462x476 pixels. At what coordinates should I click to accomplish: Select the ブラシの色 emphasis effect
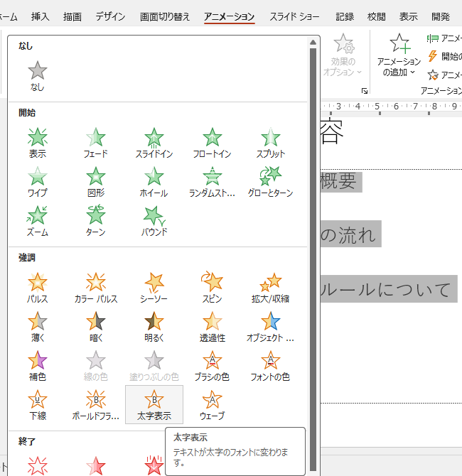click(x=212, y=366)
